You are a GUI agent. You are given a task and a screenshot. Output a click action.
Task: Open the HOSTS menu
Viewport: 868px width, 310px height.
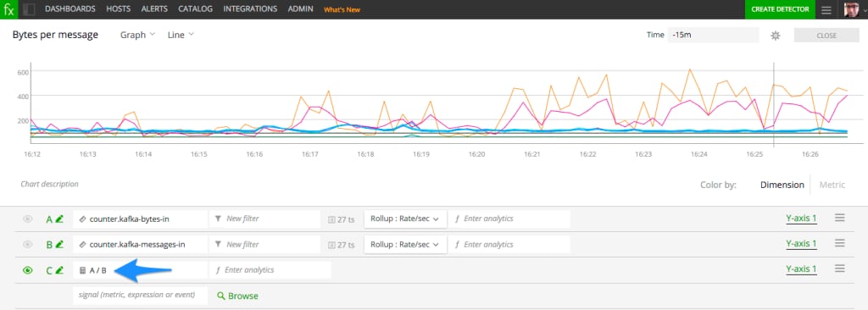[x=118, y=9]
